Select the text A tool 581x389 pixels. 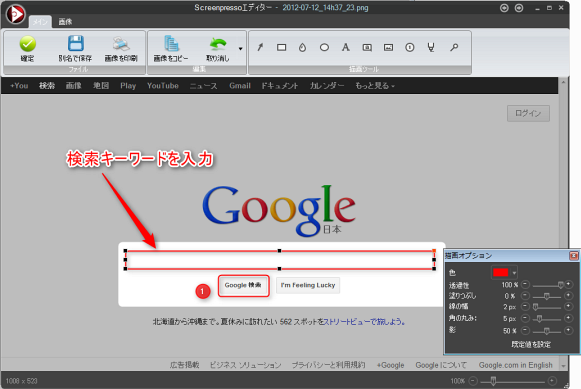point(345,47)
